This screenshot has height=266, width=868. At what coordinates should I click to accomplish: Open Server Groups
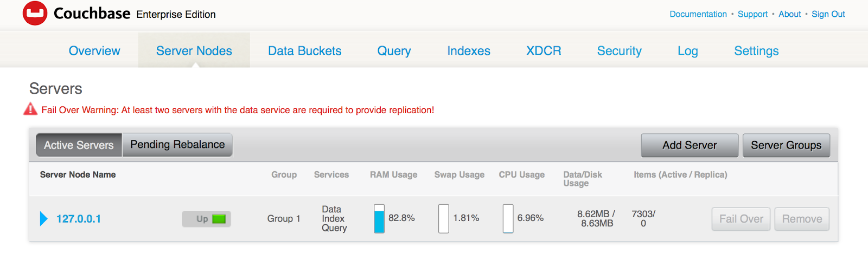pyautogui.click(x=786, y=145)
